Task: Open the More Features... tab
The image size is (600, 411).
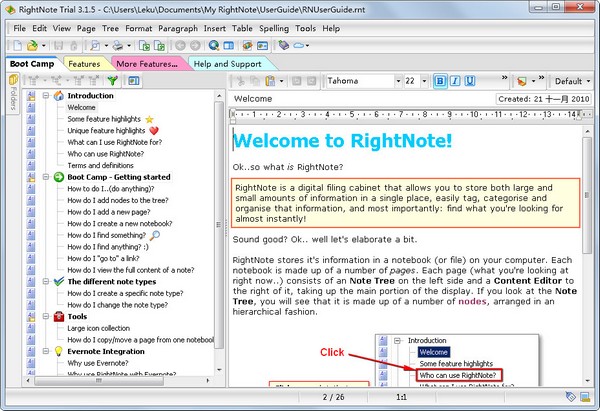Action: pyautogui.click(x=147, y=64)
